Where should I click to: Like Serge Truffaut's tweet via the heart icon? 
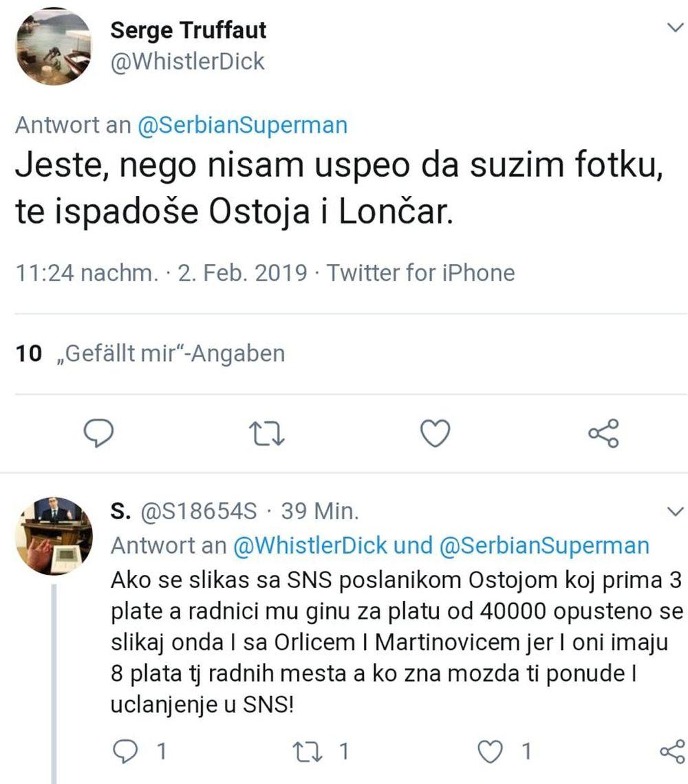pos(435,433)
